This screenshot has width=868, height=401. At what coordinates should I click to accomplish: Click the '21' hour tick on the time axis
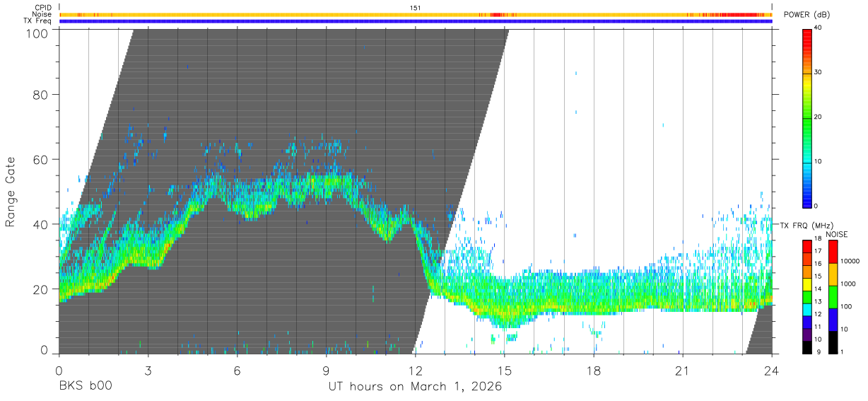(x=683, y=371)
